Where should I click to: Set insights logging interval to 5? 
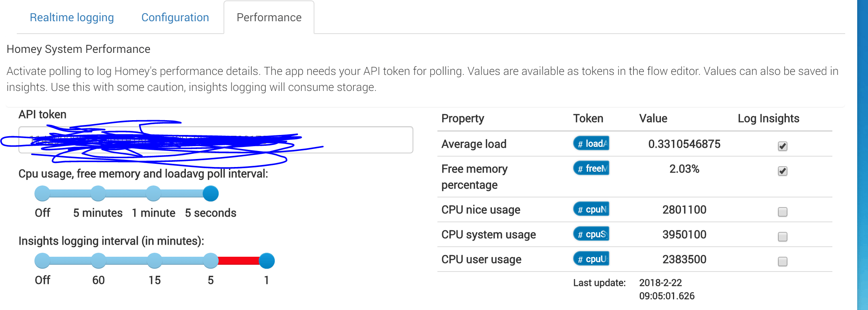pyautogui.click(x=211, y=261)
